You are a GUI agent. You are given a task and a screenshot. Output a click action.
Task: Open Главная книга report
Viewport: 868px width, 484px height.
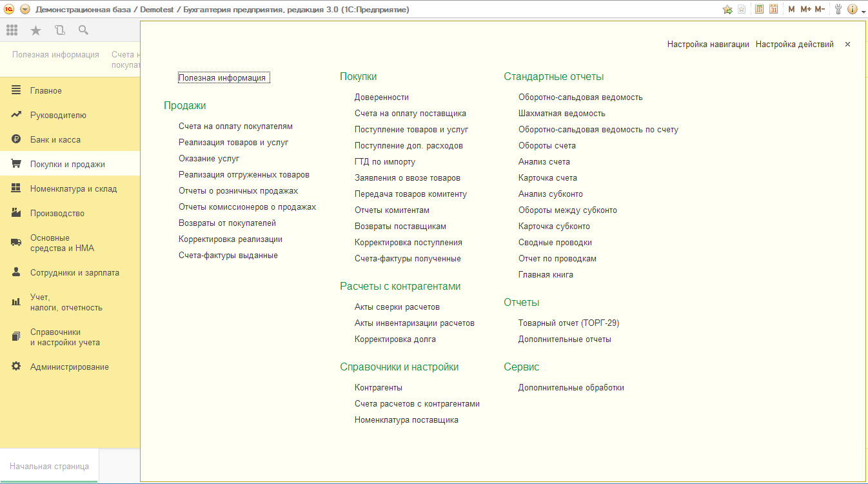(x=546, y=275)
